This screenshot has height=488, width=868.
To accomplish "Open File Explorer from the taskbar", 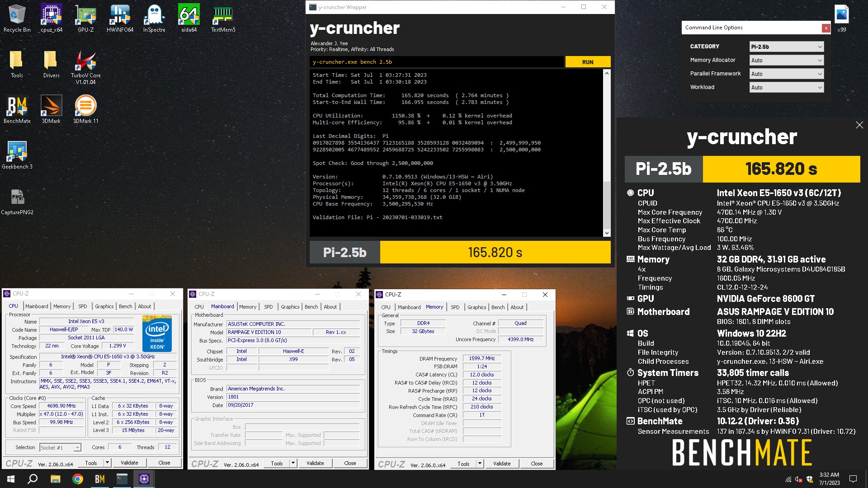I will pyautogui.click(x=55, y=479).
